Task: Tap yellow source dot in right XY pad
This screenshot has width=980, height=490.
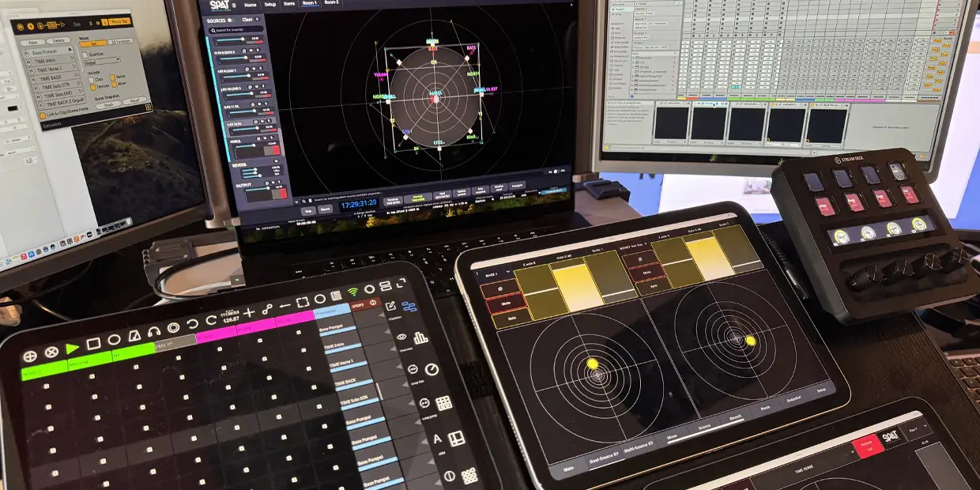Action: point(751,341)
